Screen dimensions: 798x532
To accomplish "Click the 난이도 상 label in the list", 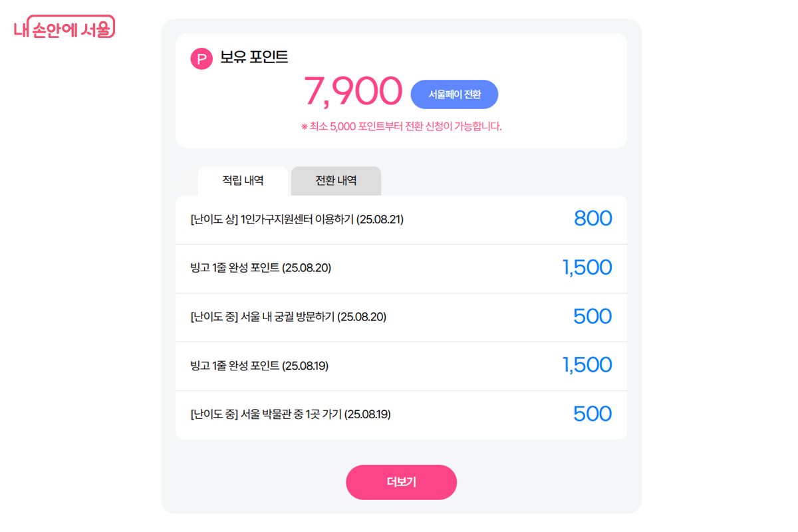I will click(x=208, y=219).
